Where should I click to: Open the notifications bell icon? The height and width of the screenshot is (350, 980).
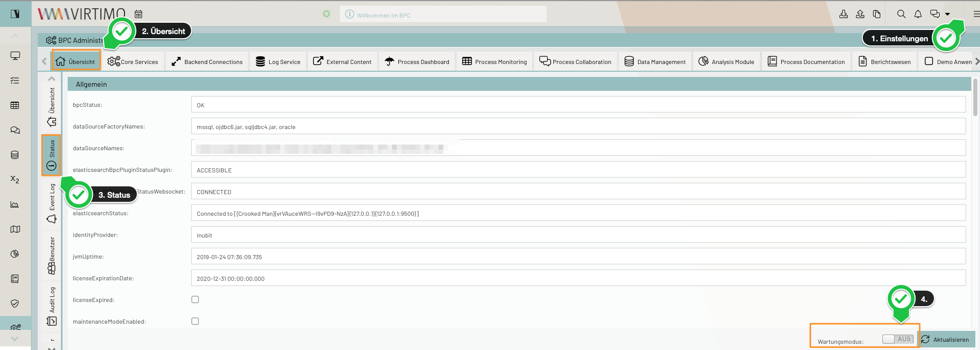[918, 14]
